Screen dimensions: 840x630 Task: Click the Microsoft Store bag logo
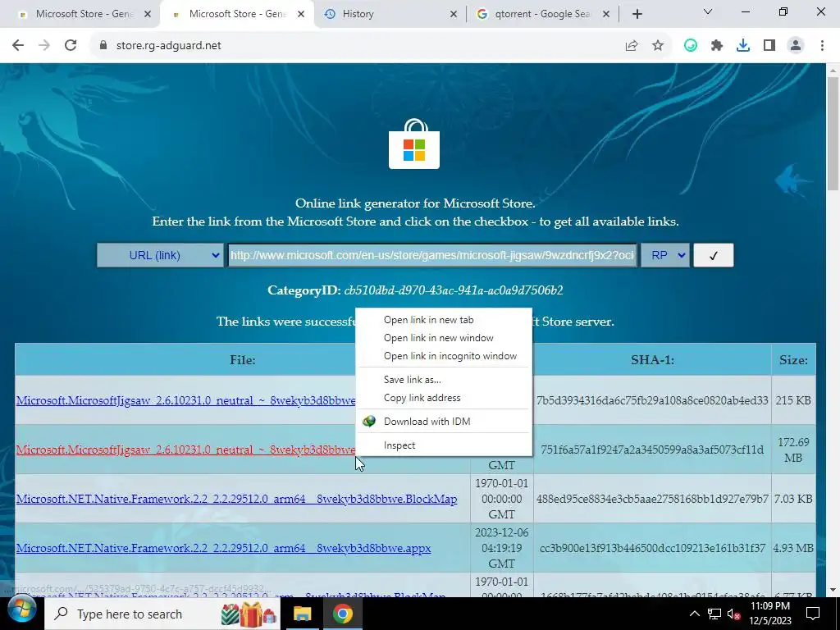pos(414,144)
